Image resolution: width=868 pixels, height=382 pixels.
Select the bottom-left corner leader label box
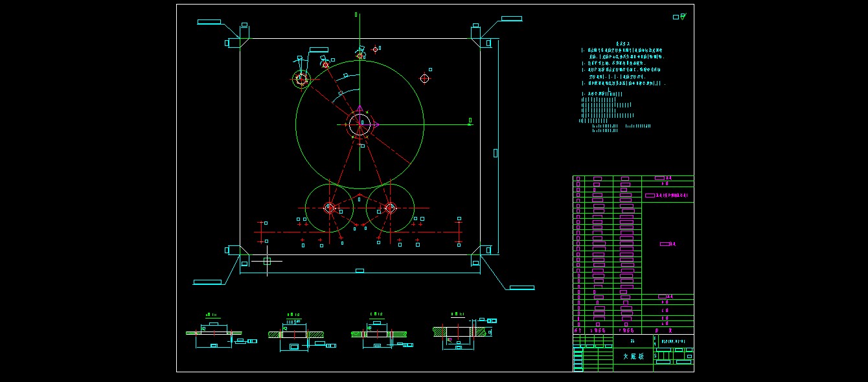[x=207, y=282]
